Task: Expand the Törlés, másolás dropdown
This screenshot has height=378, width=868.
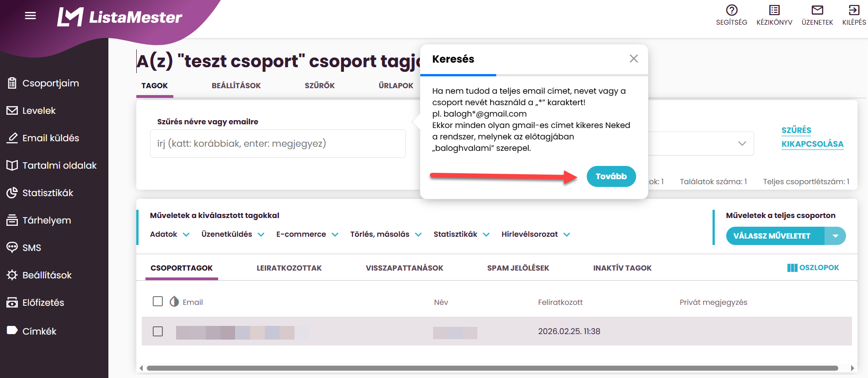Action: [x=386, y=234]
